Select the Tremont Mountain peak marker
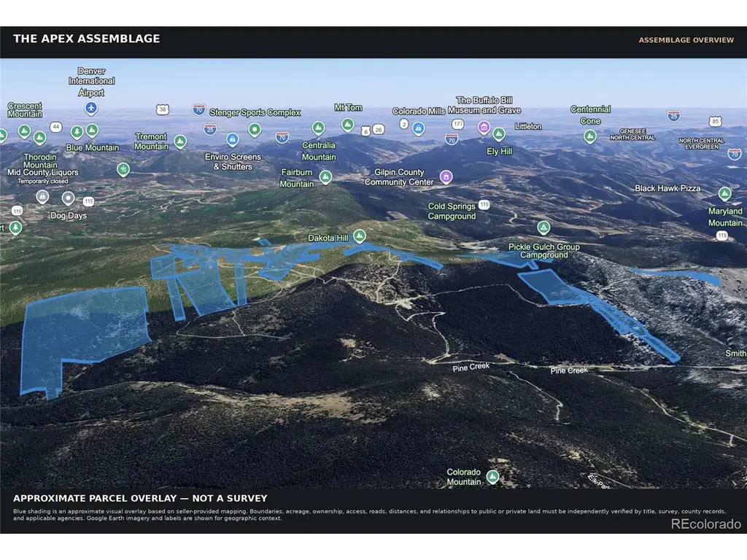The width and height of the screenshot is (747, 560). pos(180,141)
